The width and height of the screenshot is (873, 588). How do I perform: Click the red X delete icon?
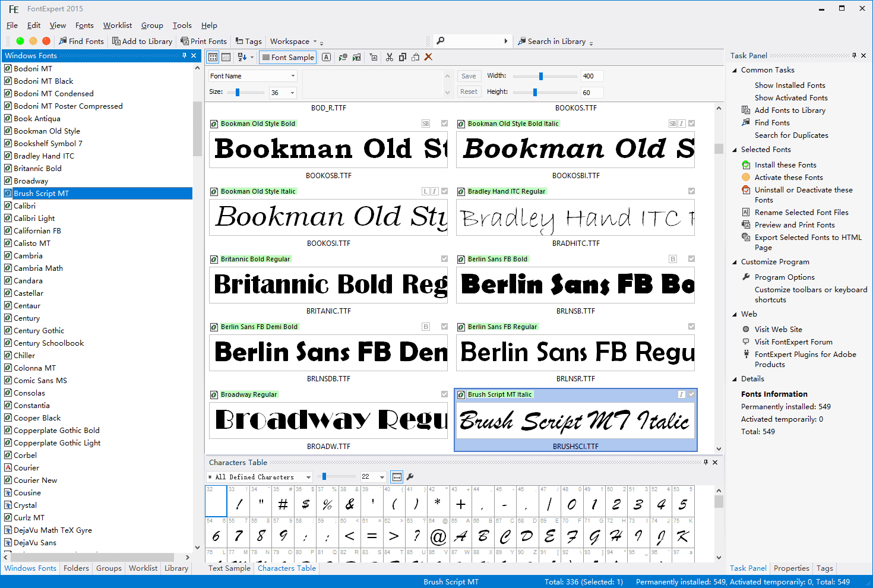pos(429,57)
